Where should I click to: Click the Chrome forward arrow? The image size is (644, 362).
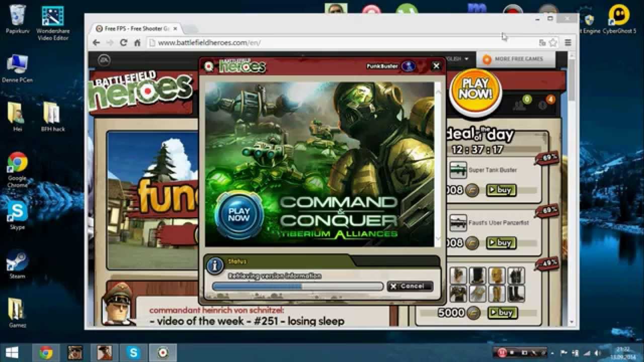click(110, 43)
